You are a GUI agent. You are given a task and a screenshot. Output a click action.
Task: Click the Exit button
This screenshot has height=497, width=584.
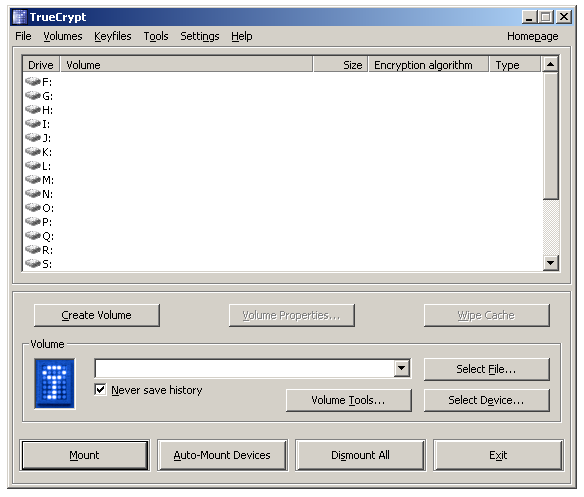click(x=498, y=455)
